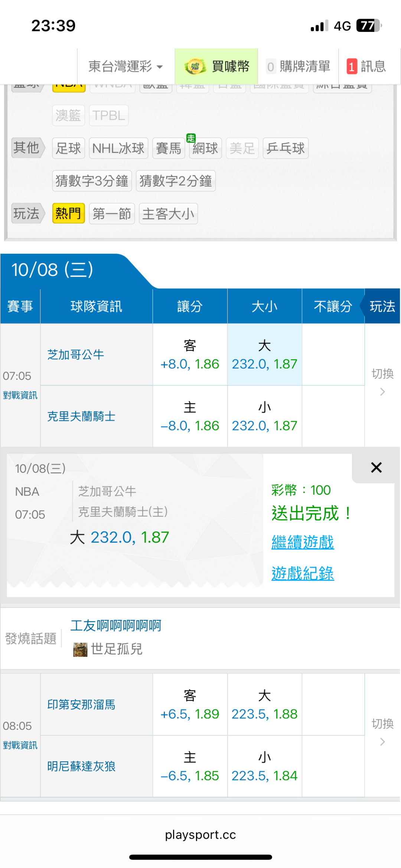Select the 乒乓球 sport filter
Viewport: 401px width, 868px height.
click(286, 148)
